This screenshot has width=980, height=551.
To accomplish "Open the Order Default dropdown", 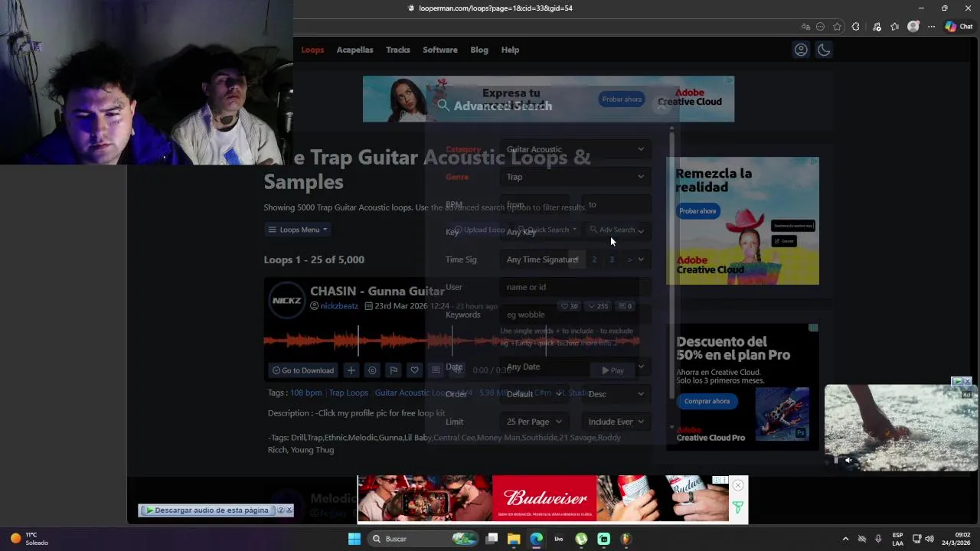I will [x=534, y=394].
